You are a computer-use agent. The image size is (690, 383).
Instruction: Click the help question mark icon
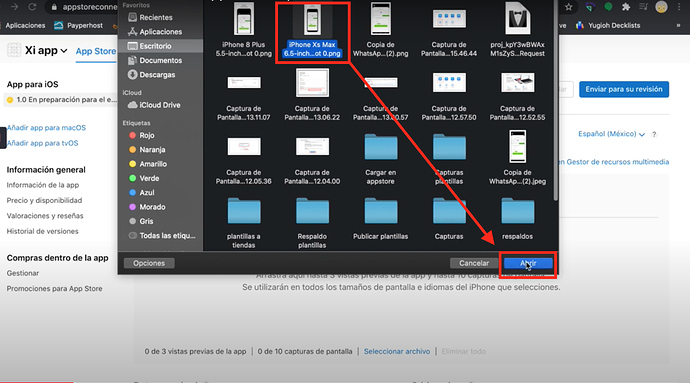(654, 134)
